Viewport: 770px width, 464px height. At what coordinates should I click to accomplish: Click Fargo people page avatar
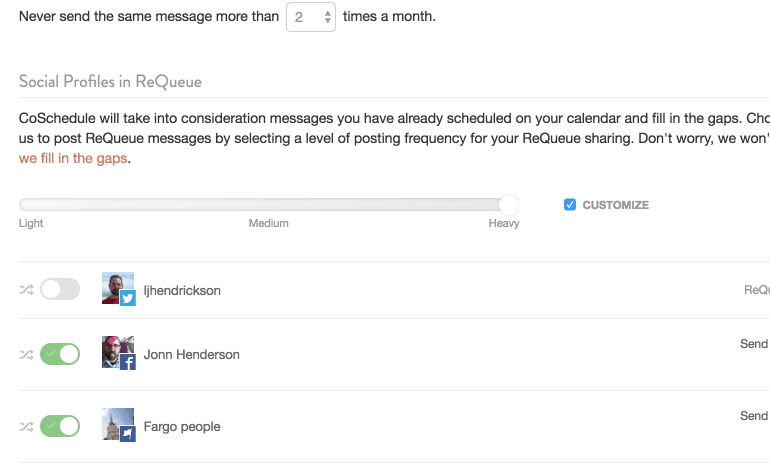pos(118,425)
